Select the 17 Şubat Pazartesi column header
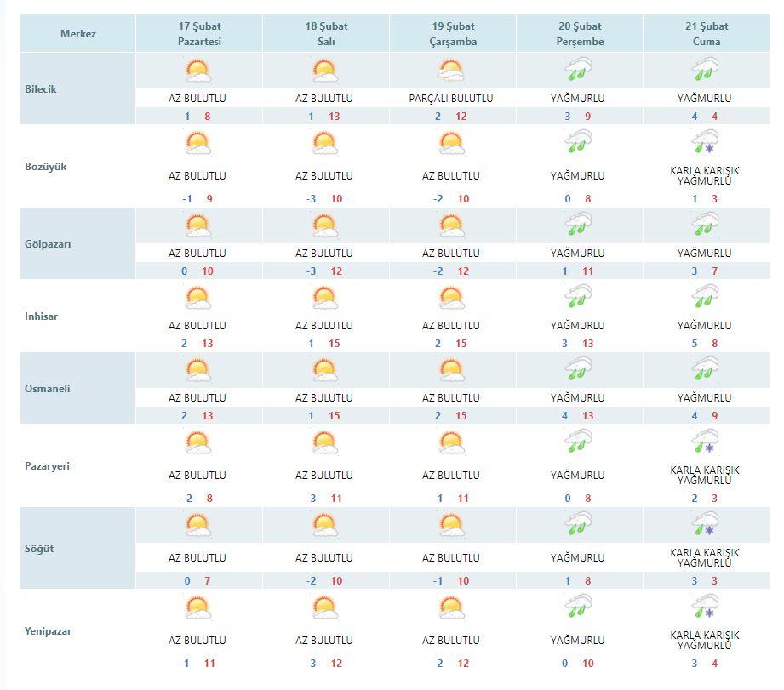The image size is (784, 690). pyautogui.click(x=199, y=33)
